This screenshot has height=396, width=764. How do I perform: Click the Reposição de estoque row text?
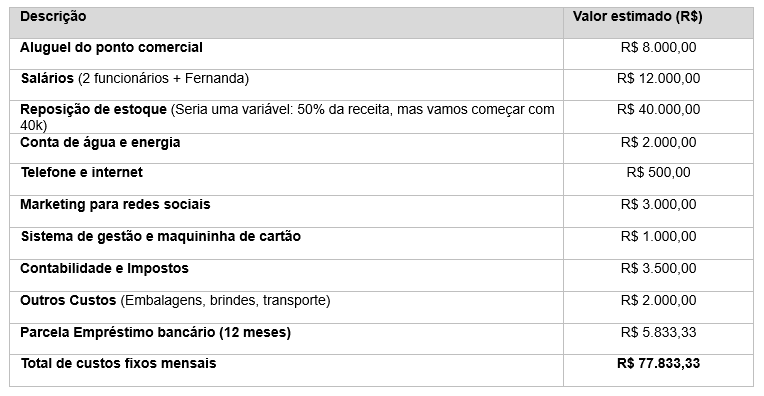click(x=287, y=117)
